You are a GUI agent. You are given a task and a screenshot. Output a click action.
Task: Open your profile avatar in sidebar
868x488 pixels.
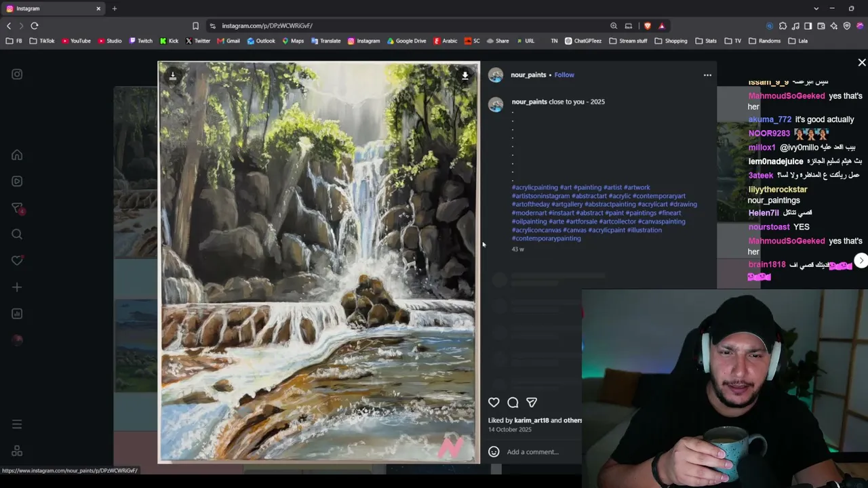click(x=17, y=340)
